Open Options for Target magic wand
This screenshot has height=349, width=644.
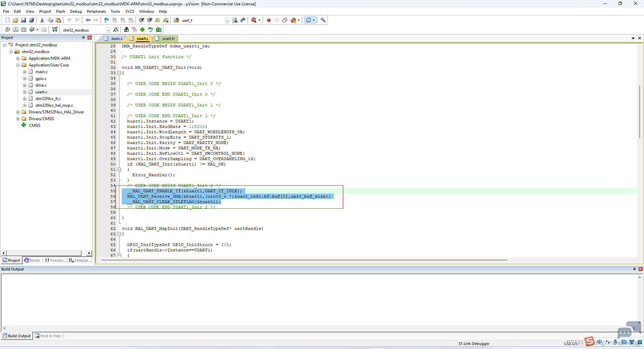(116, 30)
